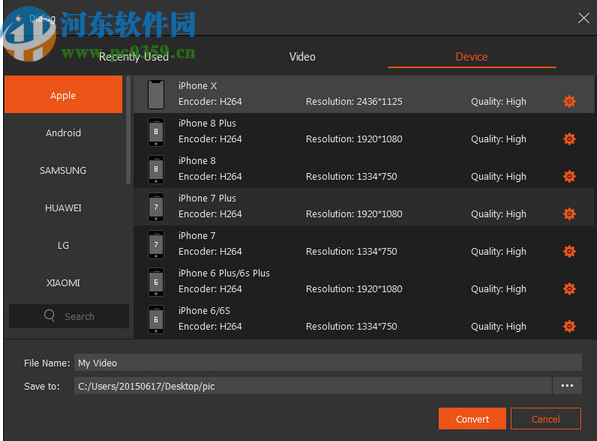Click the Save to path field
This screenshot has height=441, width=597.
coord(313,386)
